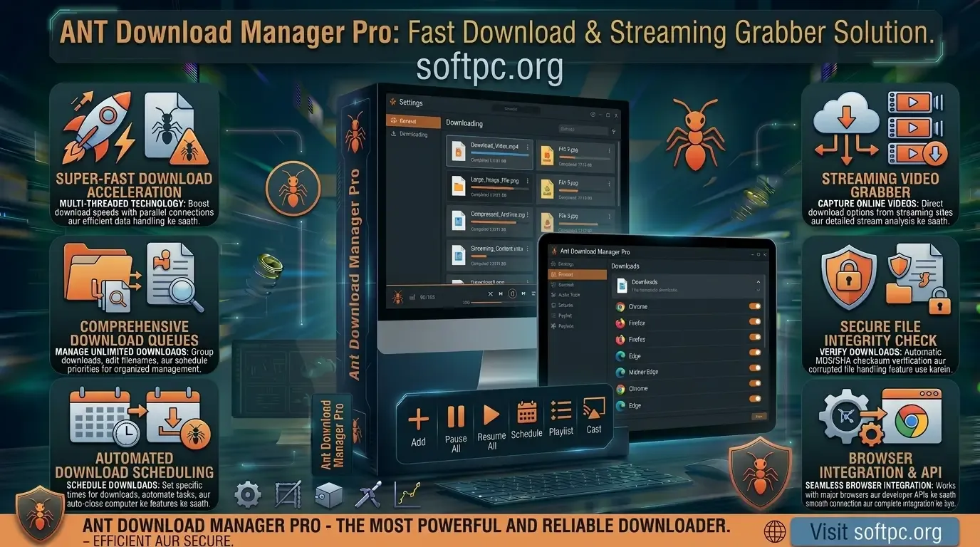Viewport: 980px width, 547px height.
Task: Click the small orange button at tablet bottom-right
Action: click(759, 417)
